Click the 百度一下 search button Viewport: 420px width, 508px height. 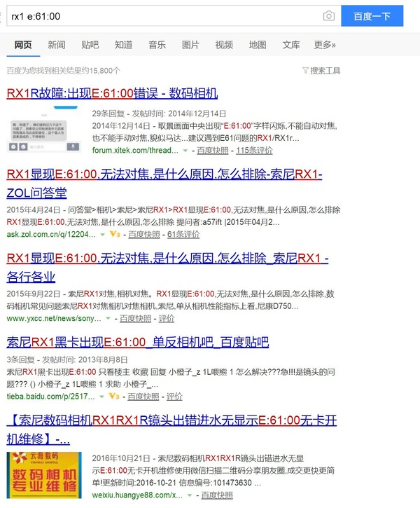coord(372,15)
